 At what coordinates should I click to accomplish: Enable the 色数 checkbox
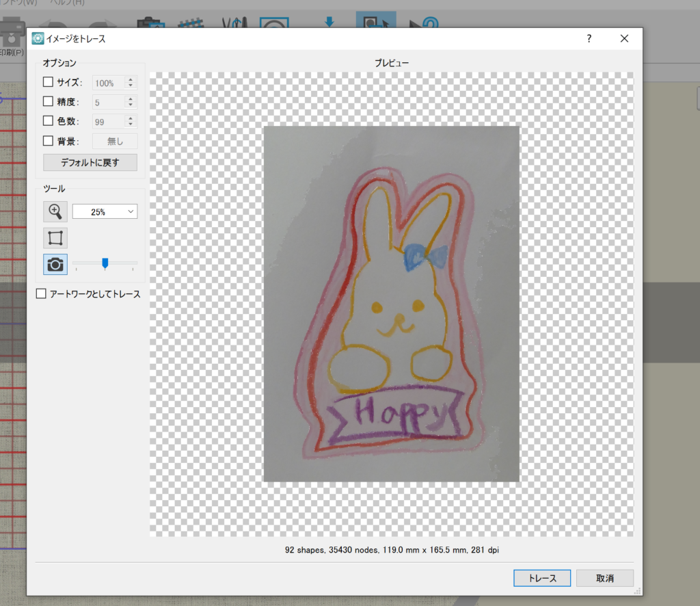click(48, 122)
